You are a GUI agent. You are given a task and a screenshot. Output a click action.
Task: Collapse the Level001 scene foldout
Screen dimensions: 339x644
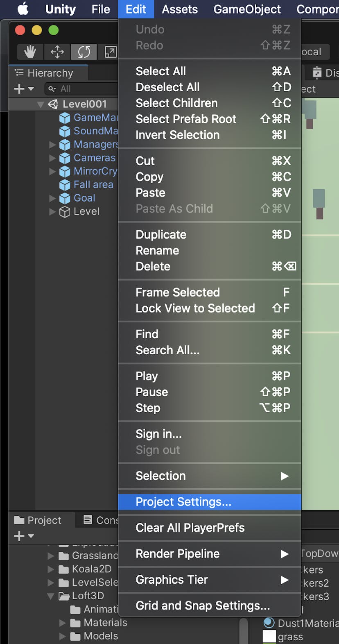40,104
